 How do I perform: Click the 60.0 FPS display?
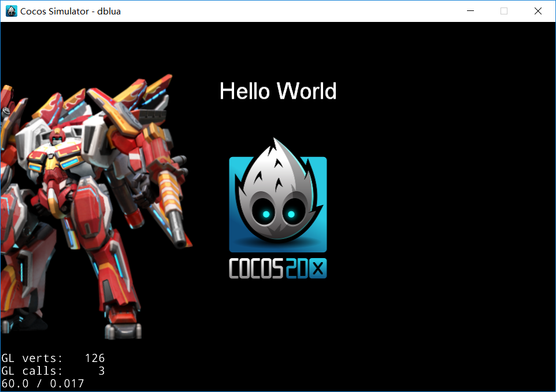(x=14, y=383)
